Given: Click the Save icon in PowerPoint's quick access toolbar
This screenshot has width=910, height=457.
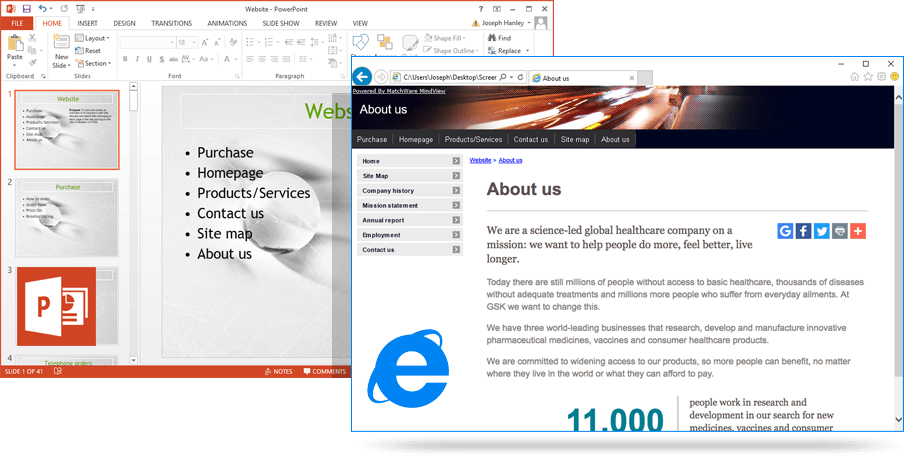Looking at the screenshot, I should pyautogui.click(x=27, y=9).
